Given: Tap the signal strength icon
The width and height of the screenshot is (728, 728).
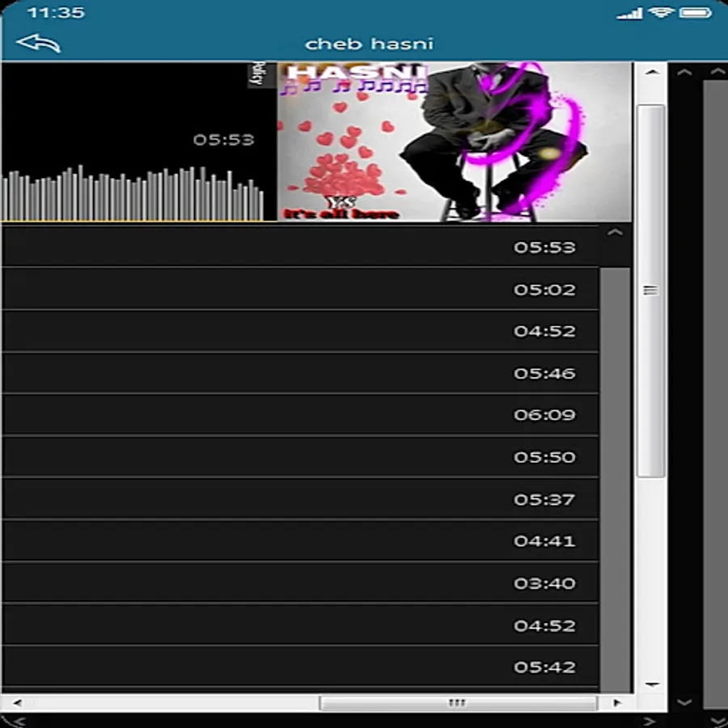Looking at the screenshot, I should [x=629, y=14].
